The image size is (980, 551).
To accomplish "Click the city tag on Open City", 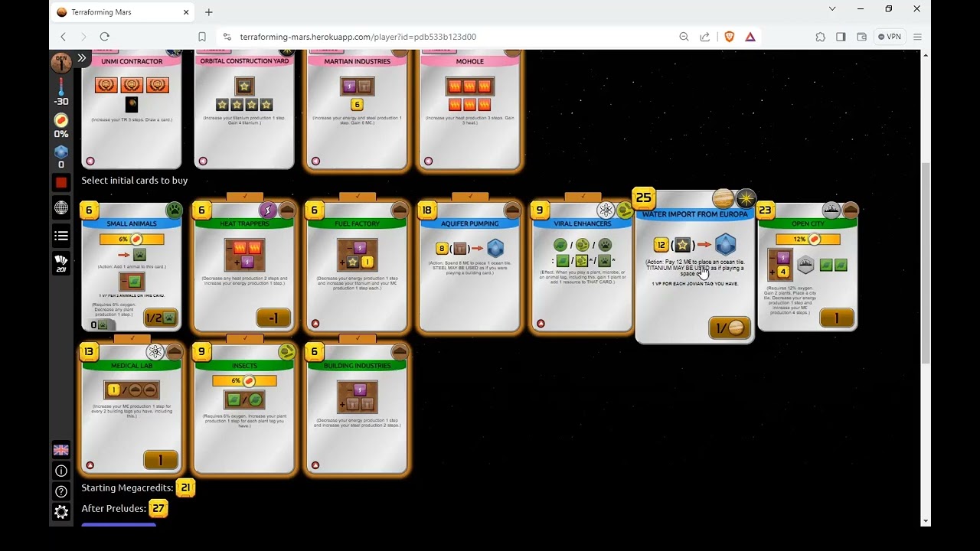I will tap(831, 210).
